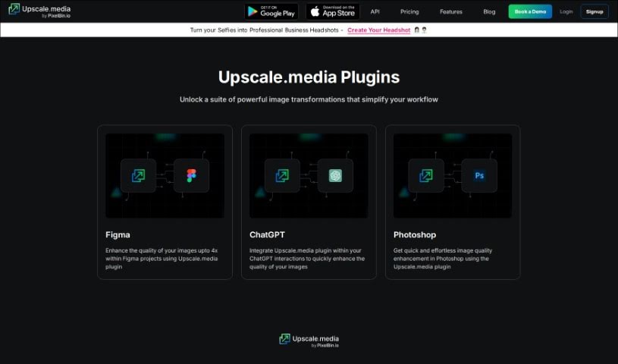The height and width of the screenshot is (364, 618).
Task: Open the ChatGPT plugin card title
Action: [267, 235]
